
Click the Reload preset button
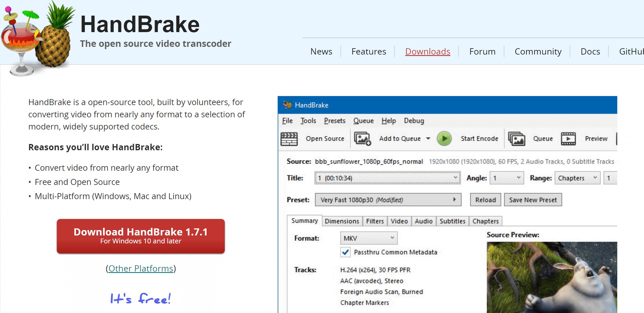(x=485, y=200)
